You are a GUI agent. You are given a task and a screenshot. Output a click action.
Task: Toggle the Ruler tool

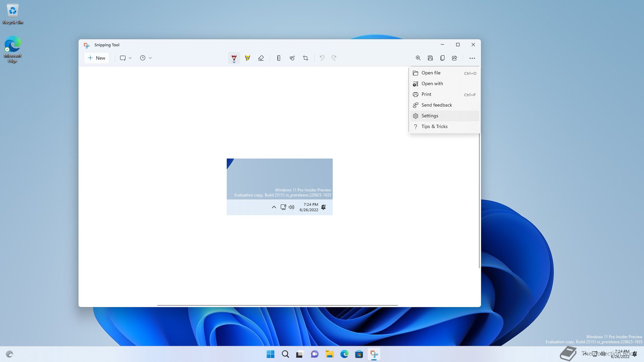[x=278, y=58]
